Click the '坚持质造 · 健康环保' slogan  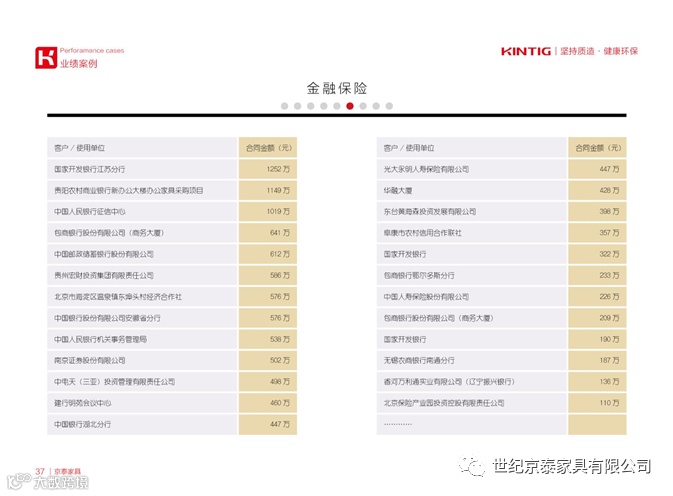point(599,51)
